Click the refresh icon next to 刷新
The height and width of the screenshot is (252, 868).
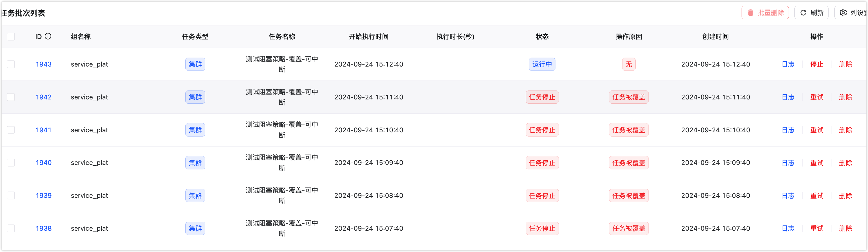click(x=803, y=13)
